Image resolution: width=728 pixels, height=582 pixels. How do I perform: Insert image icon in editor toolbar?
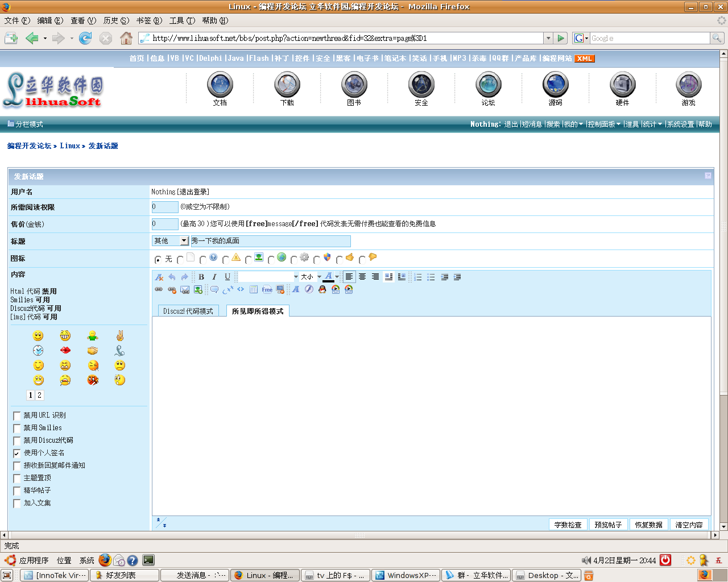tap(198, 289)
